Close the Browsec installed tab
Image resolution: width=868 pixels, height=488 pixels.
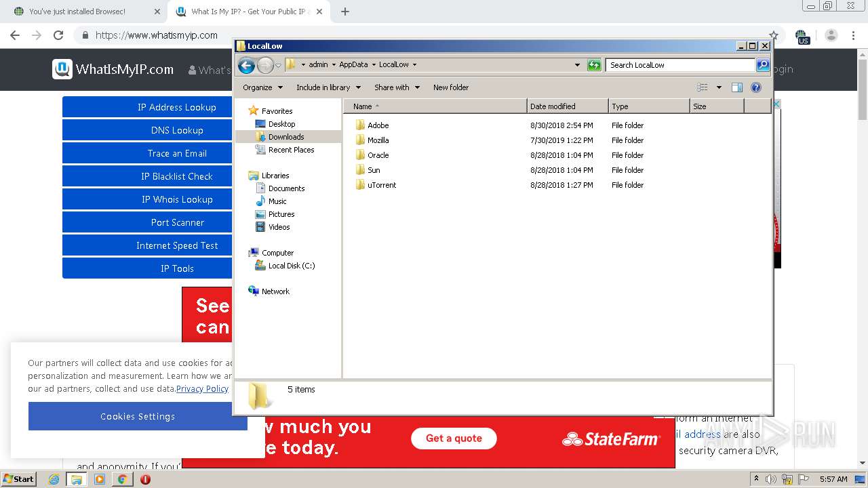157,12
